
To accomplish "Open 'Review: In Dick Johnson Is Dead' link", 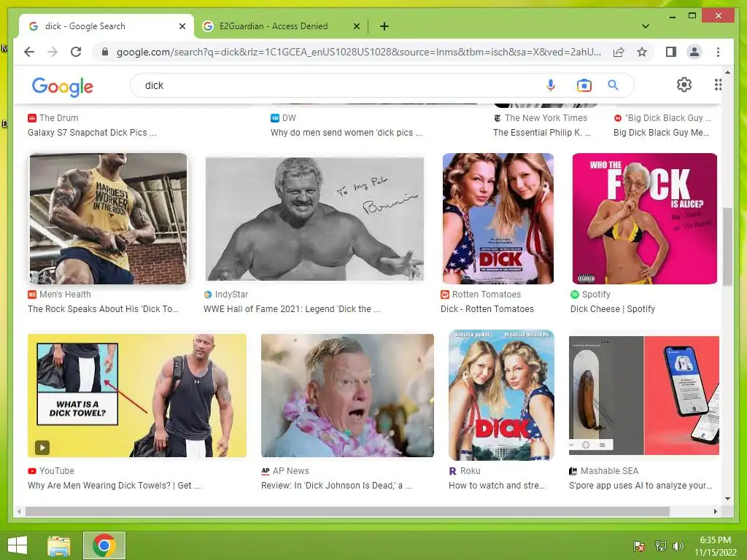I will tap(336, 485).
